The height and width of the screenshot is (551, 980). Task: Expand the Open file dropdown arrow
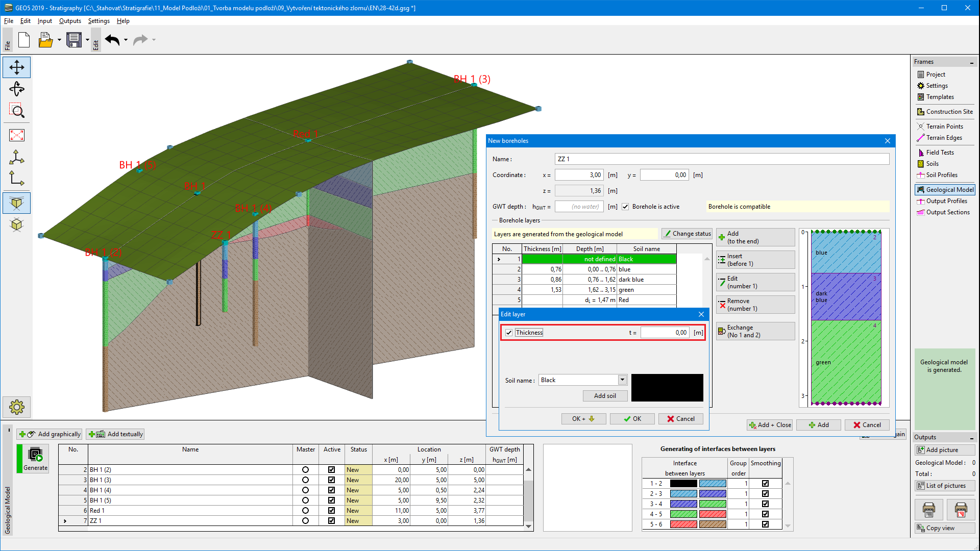pyautogui.click(x=59, y=40)
